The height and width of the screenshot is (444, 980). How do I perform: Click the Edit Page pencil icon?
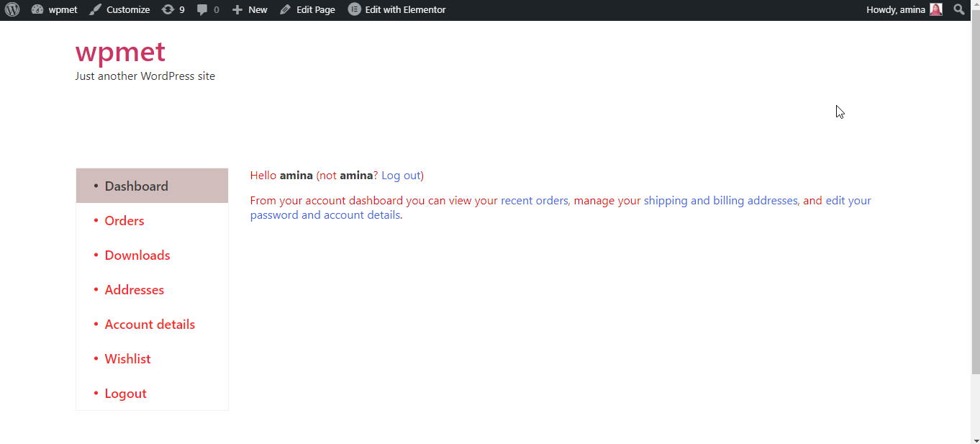[286, 10]
